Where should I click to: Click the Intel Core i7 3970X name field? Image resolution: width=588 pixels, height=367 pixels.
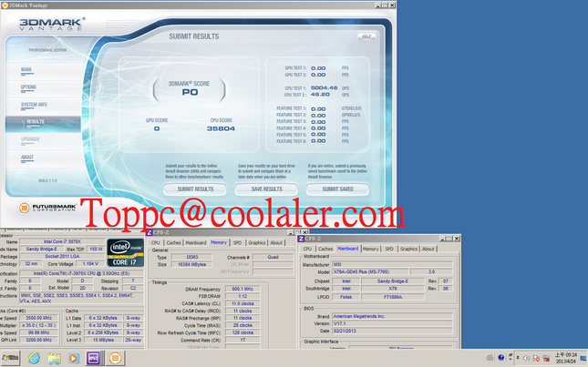click(x=62, y=242)
